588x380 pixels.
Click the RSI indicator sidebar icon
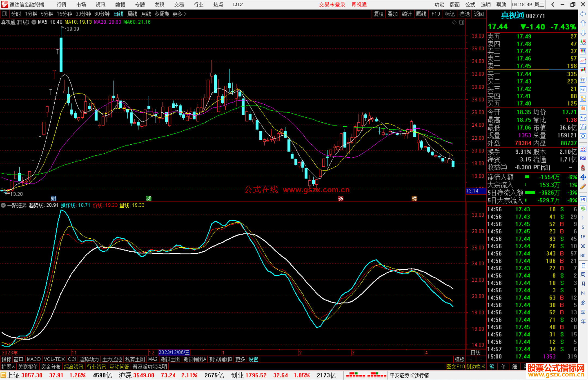click(583, 158)
